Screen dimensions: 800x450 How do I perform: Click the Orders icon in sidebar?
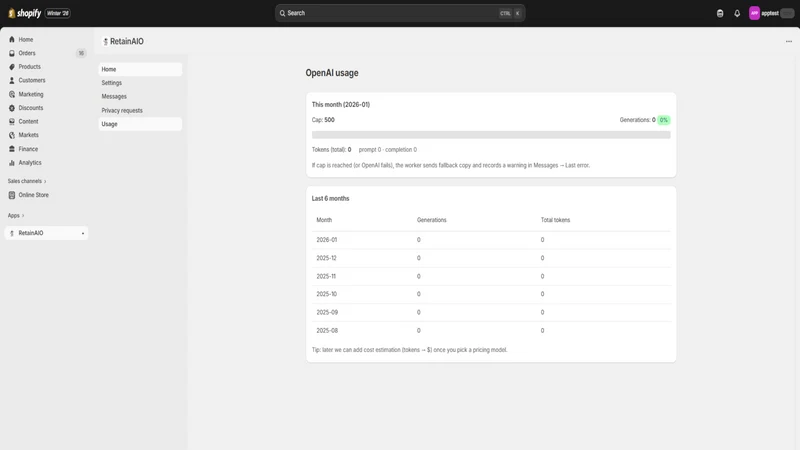[12, 53]
